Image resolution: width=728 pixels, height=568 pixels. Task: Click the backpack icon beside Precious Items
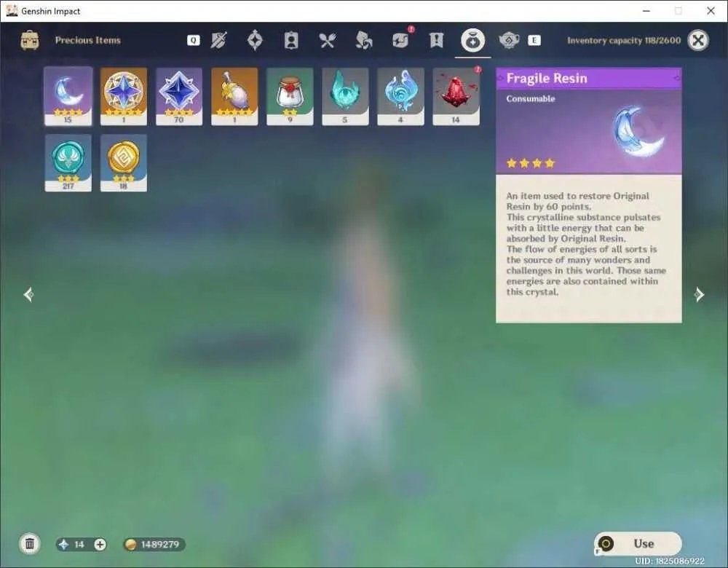pos(30,40)
